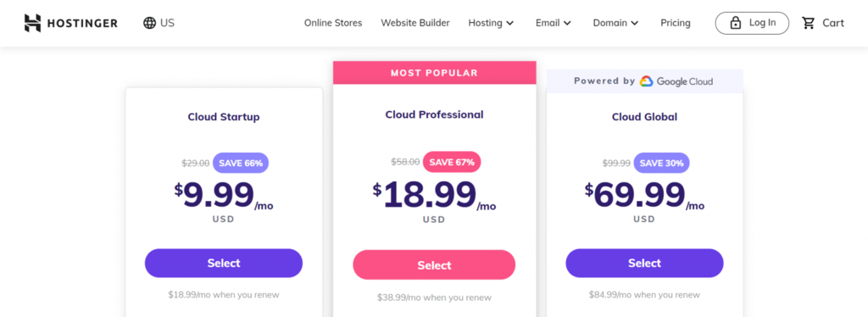Click the shopping cart icon
This screenshot has height=317, width=868.
808,23
